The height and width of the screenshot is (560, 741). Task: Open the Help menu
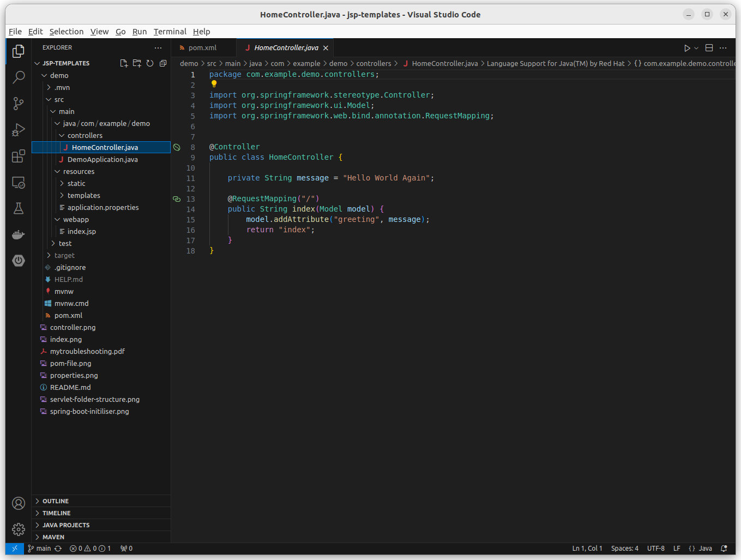[201, 32]
